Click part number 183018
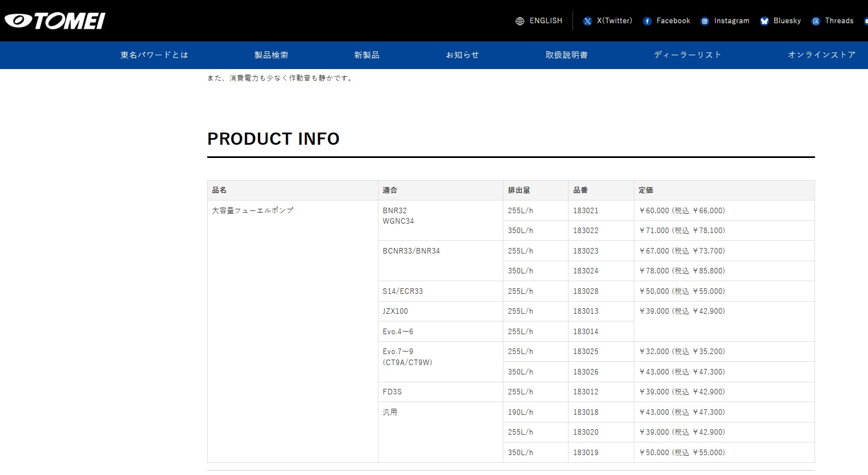The height and width of the screenshot is (475, 868). tap(586, 412)
